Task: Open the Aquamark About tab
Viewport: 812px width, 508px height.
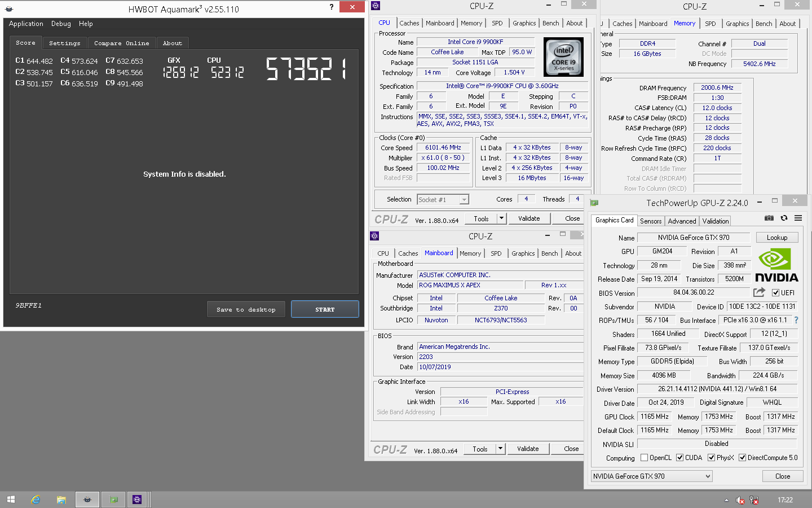Action: point(173,43)
